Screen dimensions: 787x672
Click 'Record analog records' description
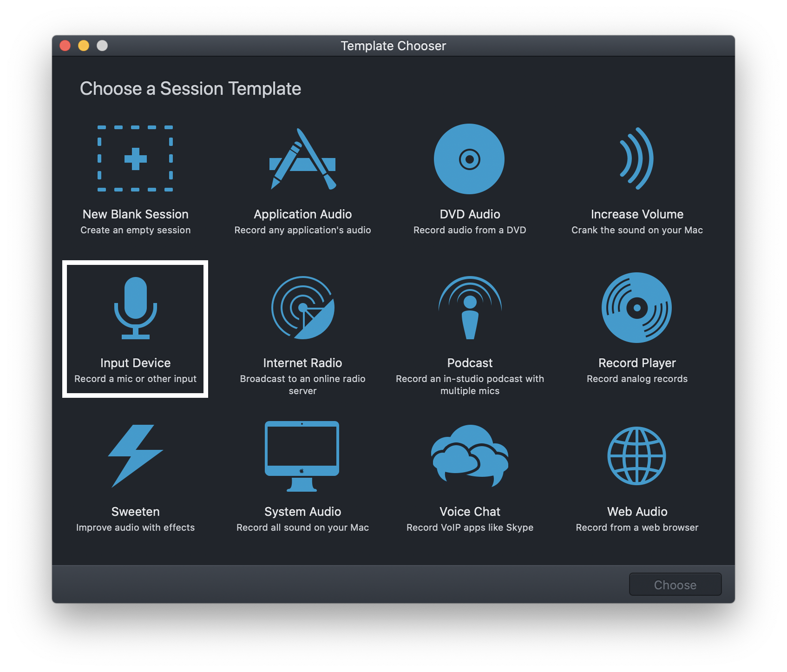[x=637, y=379]
